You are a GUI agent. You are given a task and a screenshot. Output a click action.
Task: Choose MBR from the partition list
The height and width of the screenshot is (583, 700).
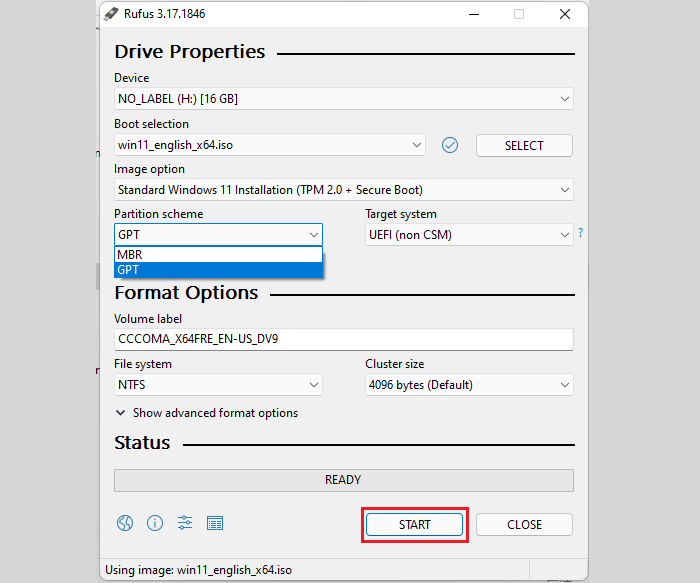coord(218,254)
